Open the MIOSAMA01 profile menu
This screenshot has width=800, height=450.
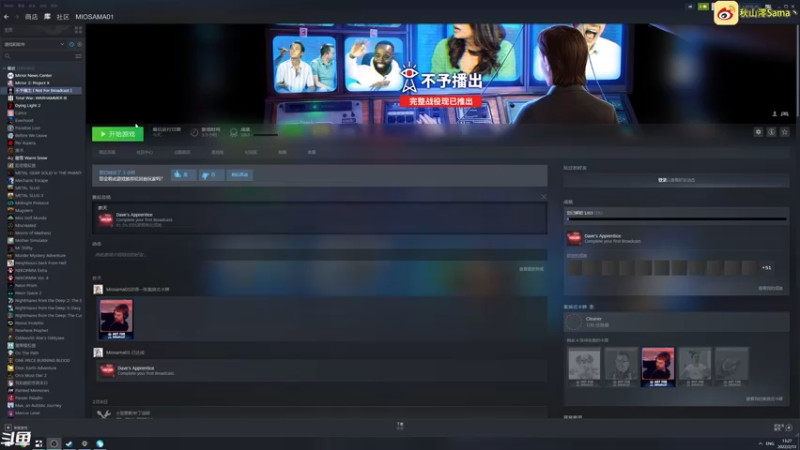click(x=94, y=17)
